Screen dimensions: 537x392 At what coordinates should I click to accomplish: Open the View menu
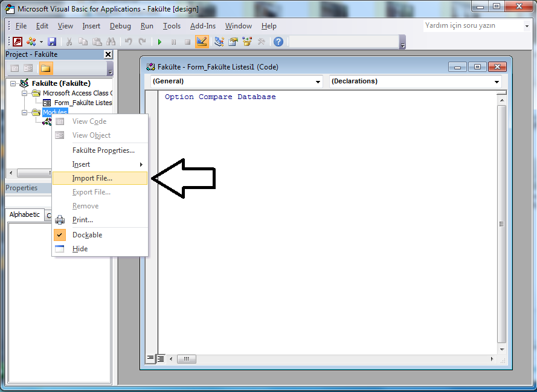(65, 26)
